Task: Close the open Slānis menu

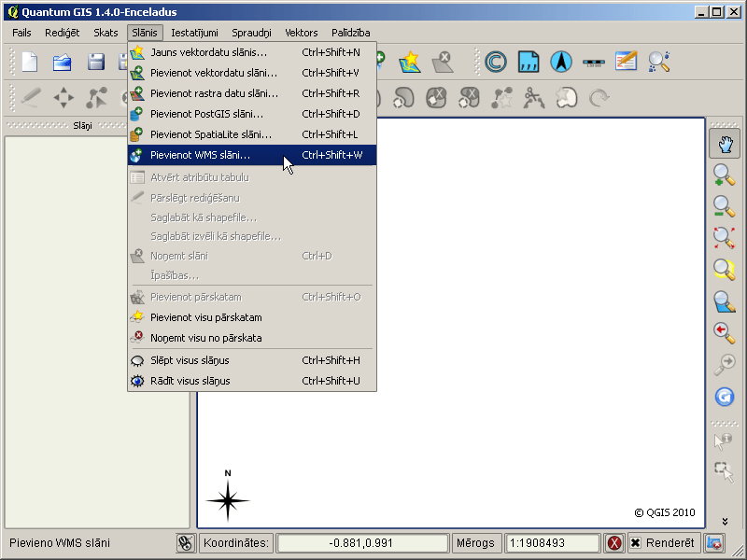Action: pos(145,33)
